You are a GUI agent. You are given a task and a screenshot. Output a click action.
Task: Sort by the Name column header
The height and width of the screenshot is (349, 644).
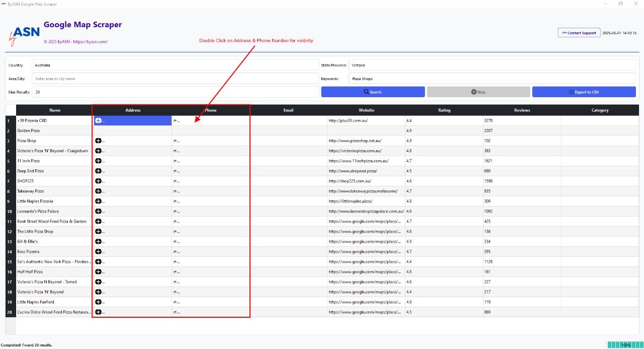(55, 110)
